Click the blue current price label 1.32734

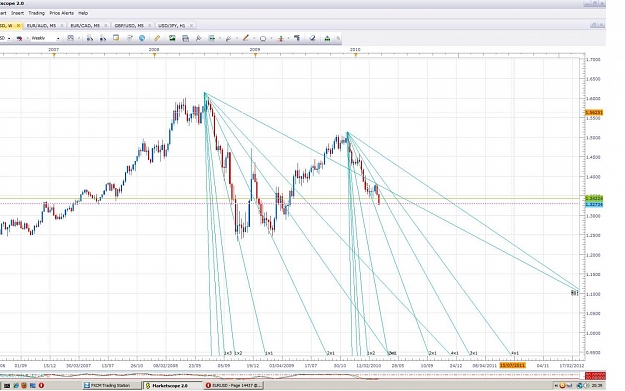594,204
